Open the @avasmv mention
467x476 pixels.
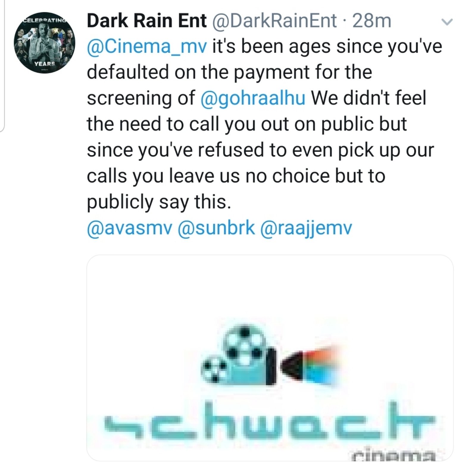[x=129, y=228]
